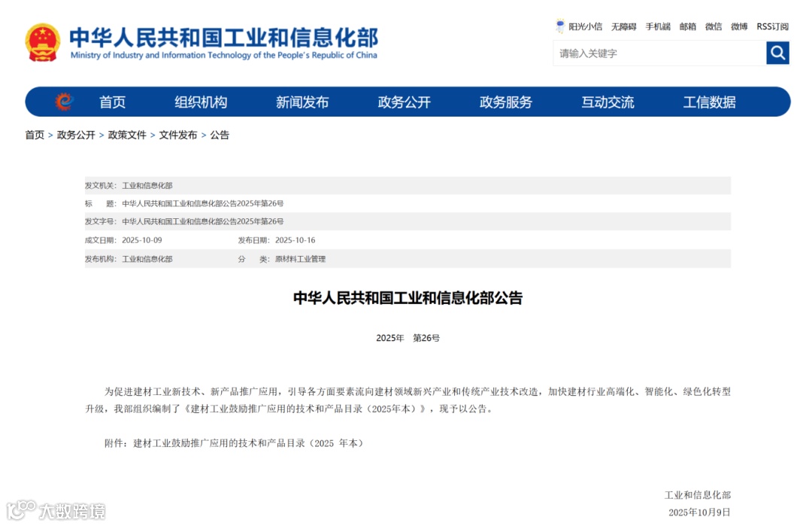The image size is (812, 526).
Task: Open the 微博 Weibo link
Action: pyautogui.click(x=738, y=26)
